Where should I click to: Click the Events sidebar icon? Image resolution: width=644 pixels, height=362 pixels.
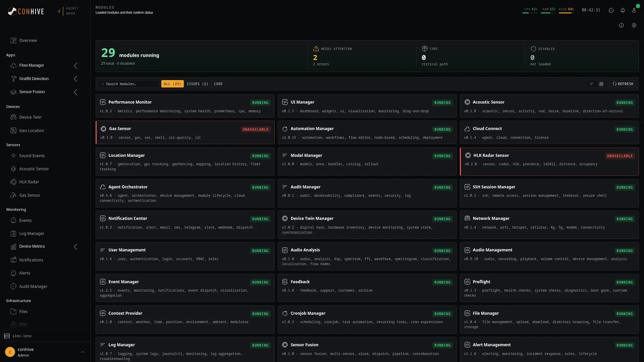click(13, 220)
